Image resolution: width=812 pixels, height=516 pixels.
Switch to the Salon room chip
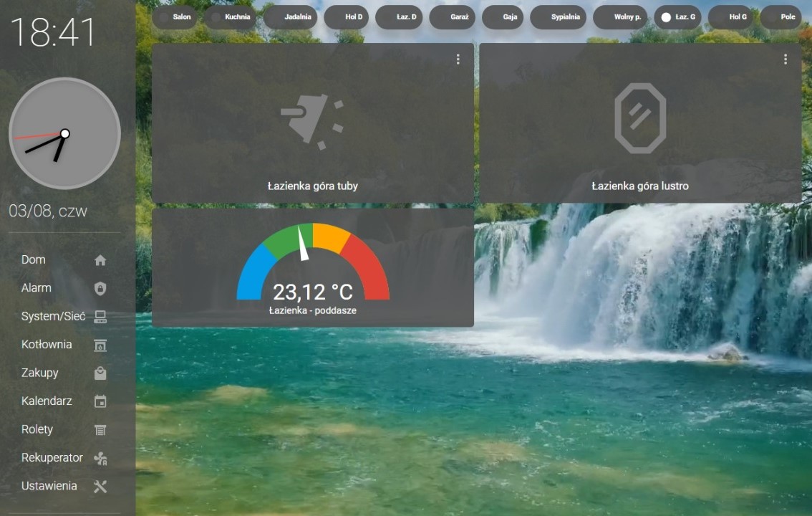[175, 17]
